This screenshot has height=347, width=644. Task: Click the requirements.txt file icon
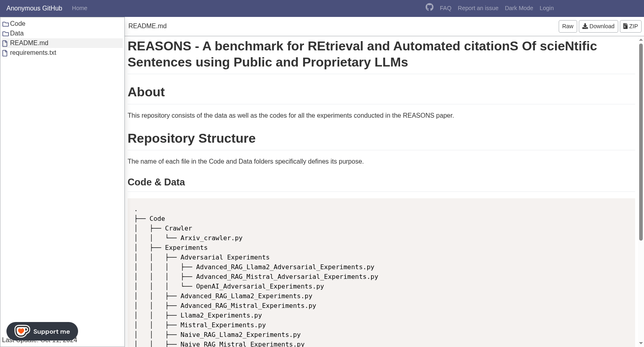click(x=5, y=53)
